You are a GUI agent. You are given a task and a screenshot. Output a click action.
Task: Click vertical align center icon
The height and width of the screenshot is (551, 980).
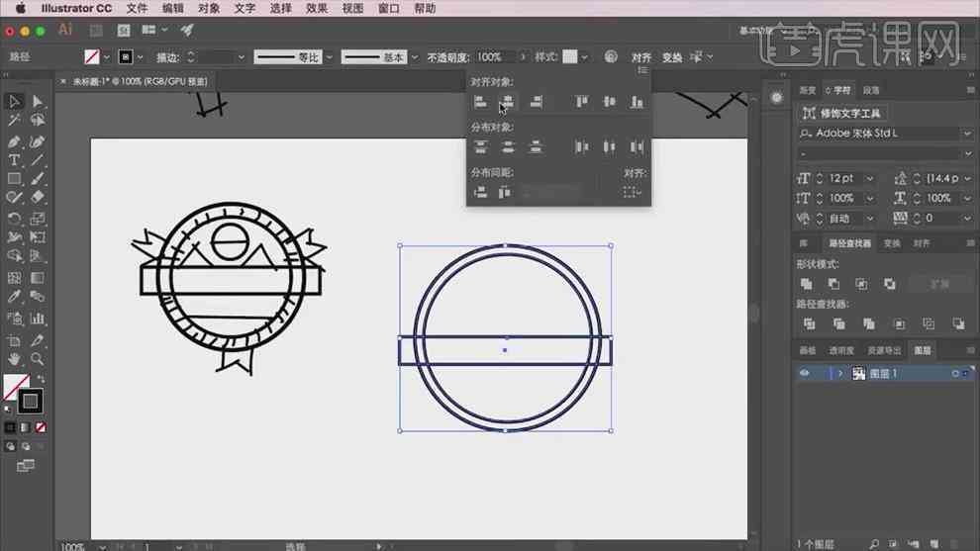(x=610, y=102)
